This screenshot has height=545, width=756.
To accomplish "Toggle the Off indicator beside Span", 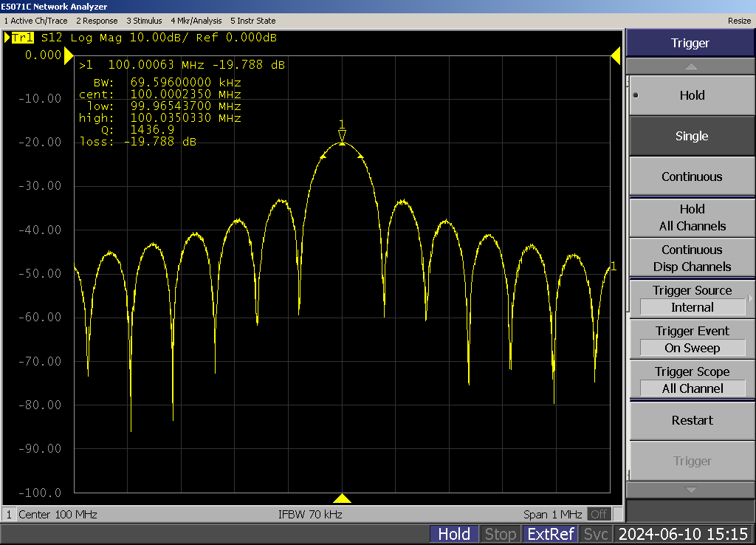I will click(x=599, y=514).
